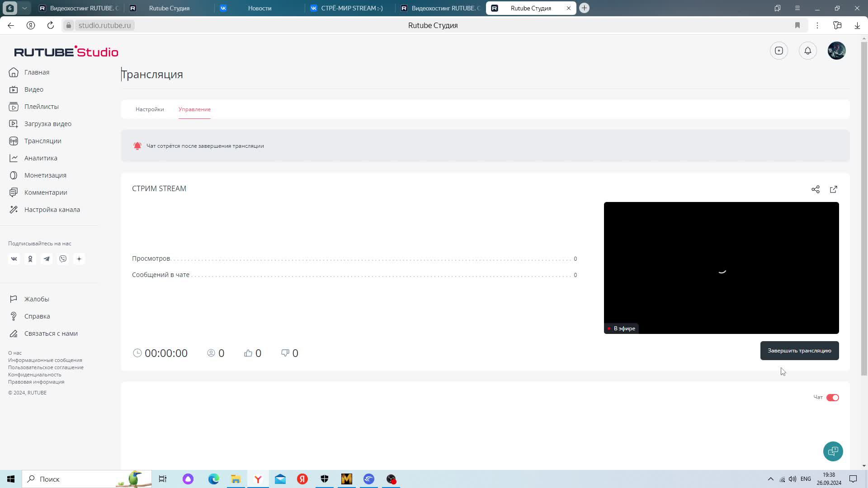Click the Viber social icon
The height and width of the screenshot is (488, 868).
coord(63,259)
